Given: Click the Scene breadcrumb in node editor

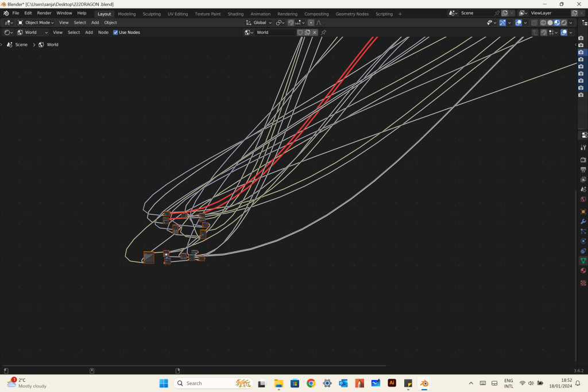Looking at the screenshot, I should [17, 45].
